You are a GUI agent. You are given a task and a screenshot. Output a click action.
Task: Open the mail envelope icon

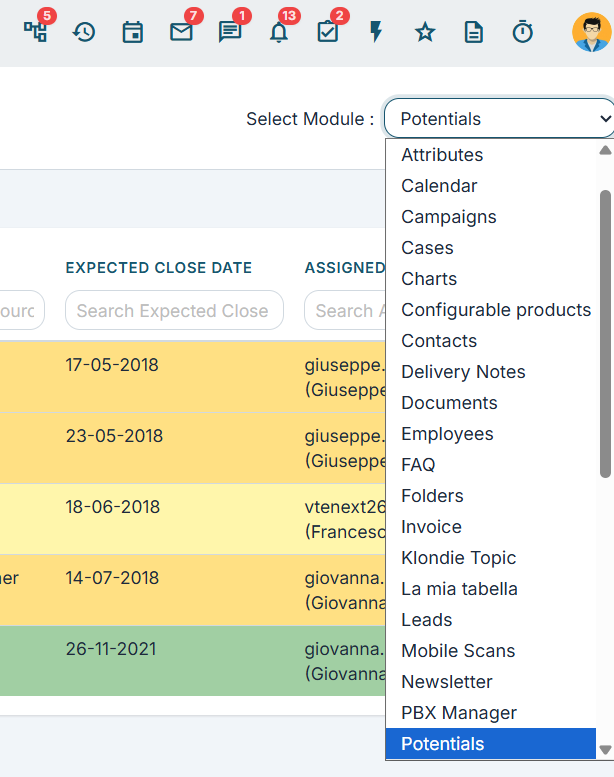click(181, 33)
